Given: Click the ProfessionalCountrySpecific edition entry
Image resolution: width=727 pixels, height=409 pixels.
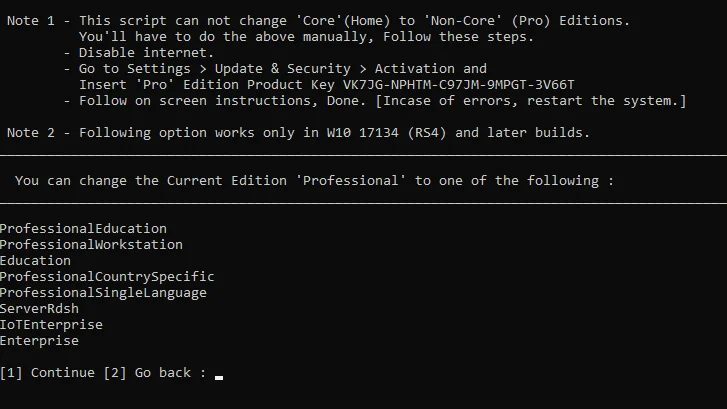Looking at the screenshot, I should coord(107,277).
